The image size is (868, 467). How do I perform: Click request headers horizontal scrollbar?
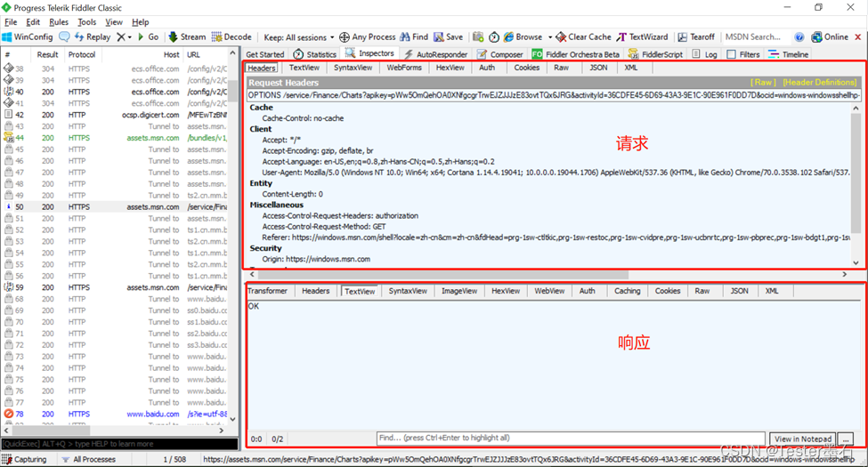coord(443,275)
